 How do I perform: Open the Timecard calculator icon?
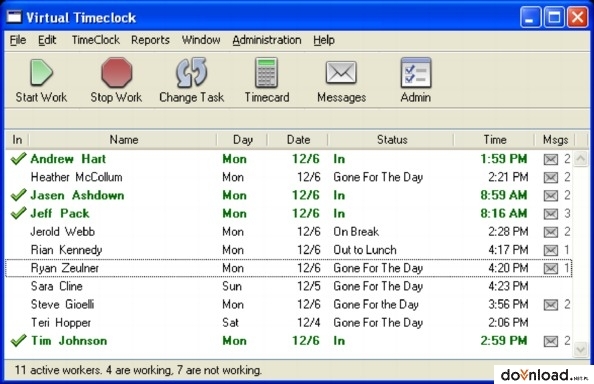click(x=266, y=72)
